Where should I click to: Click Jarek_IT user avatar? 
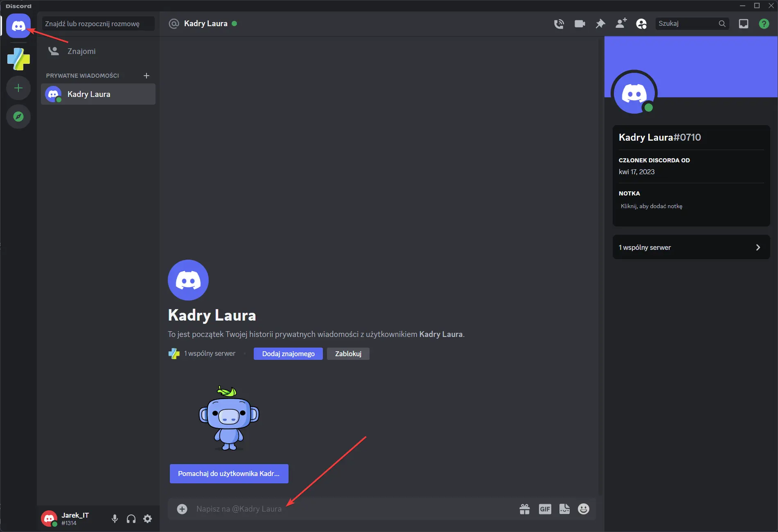tap(49, 519)
